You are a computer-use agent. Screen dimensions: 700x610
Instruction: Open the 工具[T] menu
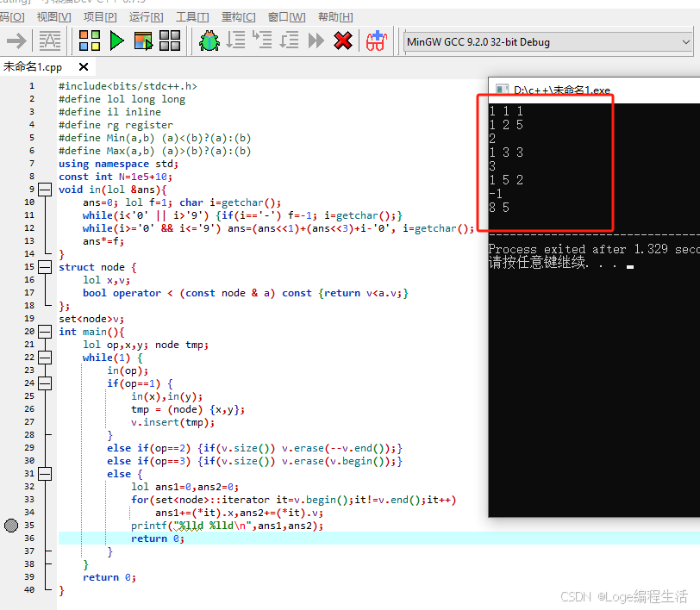[192, 17]
